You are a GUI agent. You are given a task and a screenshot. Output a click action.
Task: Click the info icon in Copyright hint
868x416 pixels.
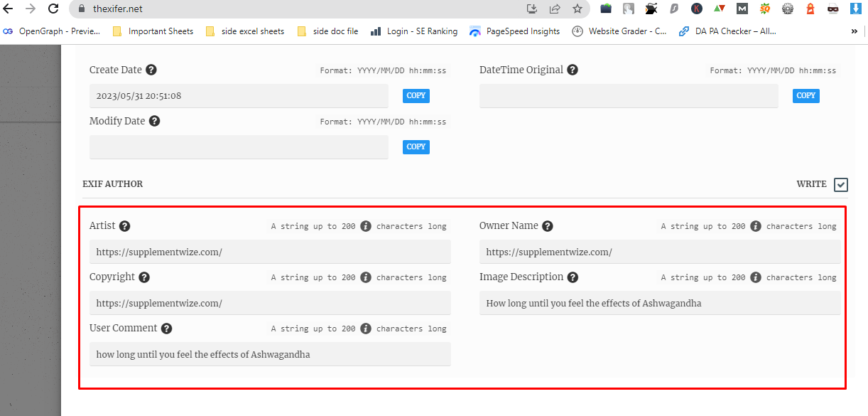(x=366, y=277)
